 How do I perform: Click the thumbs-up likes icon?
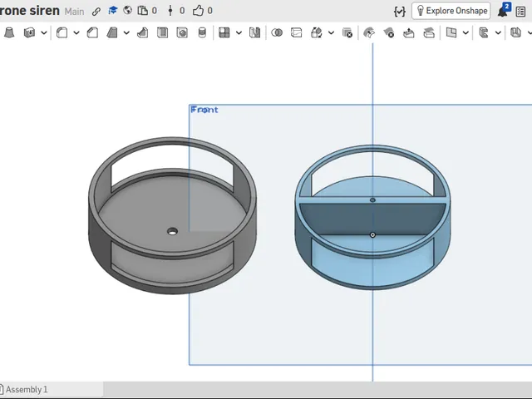tap(198, 11)
